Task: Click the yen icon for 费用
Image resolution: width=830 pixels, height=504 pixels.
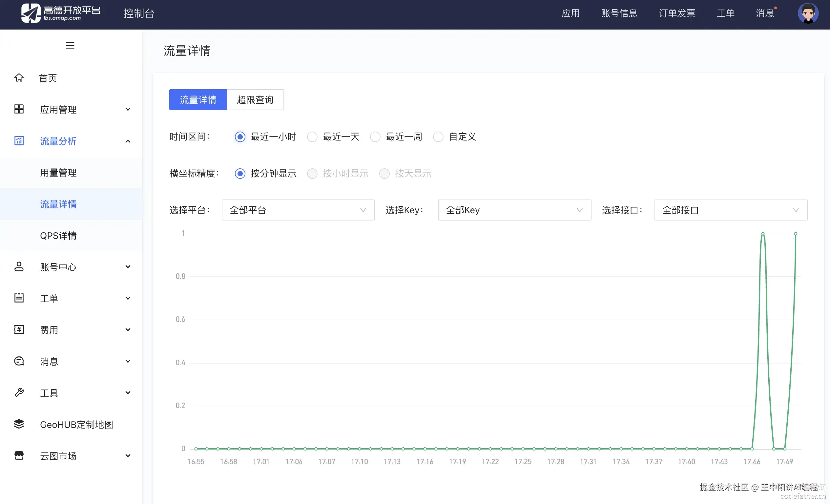Action: click(19, 329)
